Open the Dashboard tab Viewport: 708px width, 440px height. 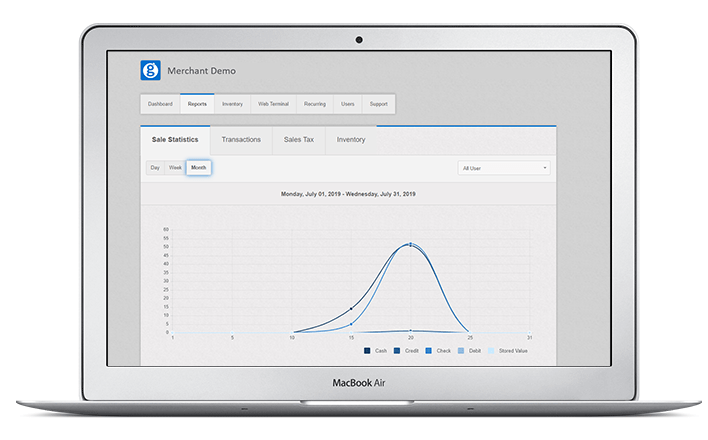pyautogui.click(x=160, y=104)
